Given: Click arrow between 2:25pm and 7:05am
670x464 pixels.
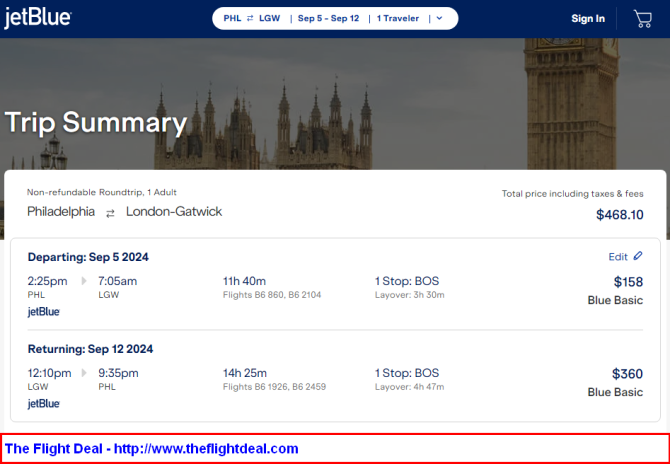Looking at the screenshot, I should [84, 281].
